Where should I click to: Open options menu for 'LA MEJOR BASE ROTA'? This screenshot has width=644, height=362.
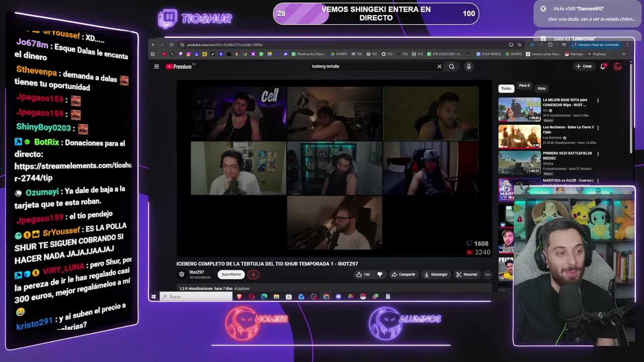pos(598,101)
